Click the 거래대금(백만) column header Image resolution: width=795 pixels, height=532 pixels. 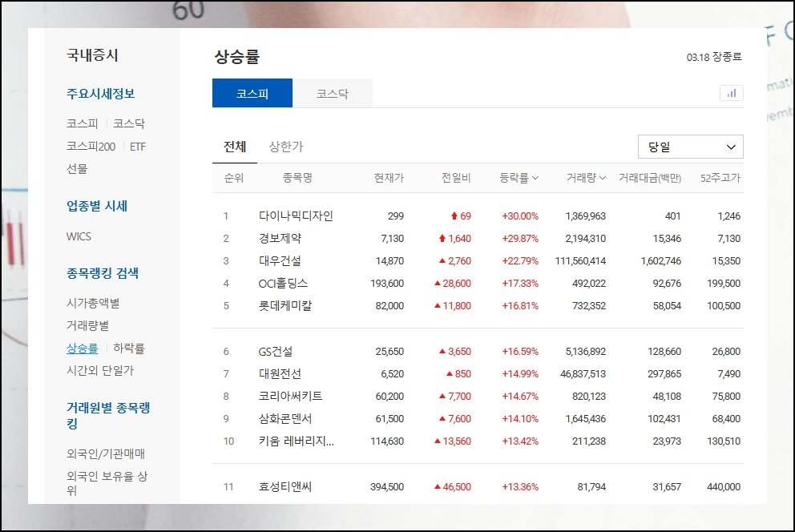pyautogui.click(x=649, y=178)
